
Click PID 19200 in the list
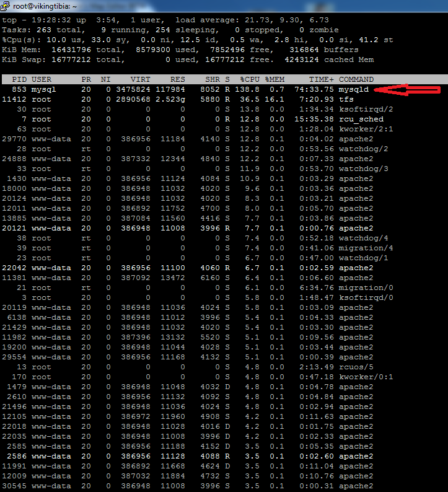tap(14, 348)
